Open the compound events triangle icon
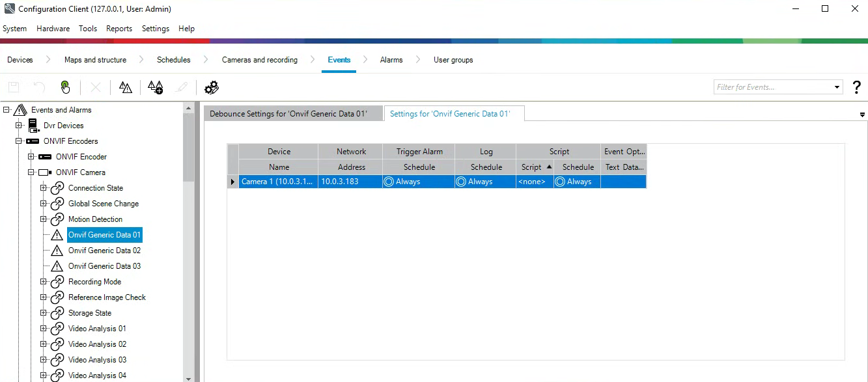The height and width of the screenshot is (382, 868). pos(126,87)
